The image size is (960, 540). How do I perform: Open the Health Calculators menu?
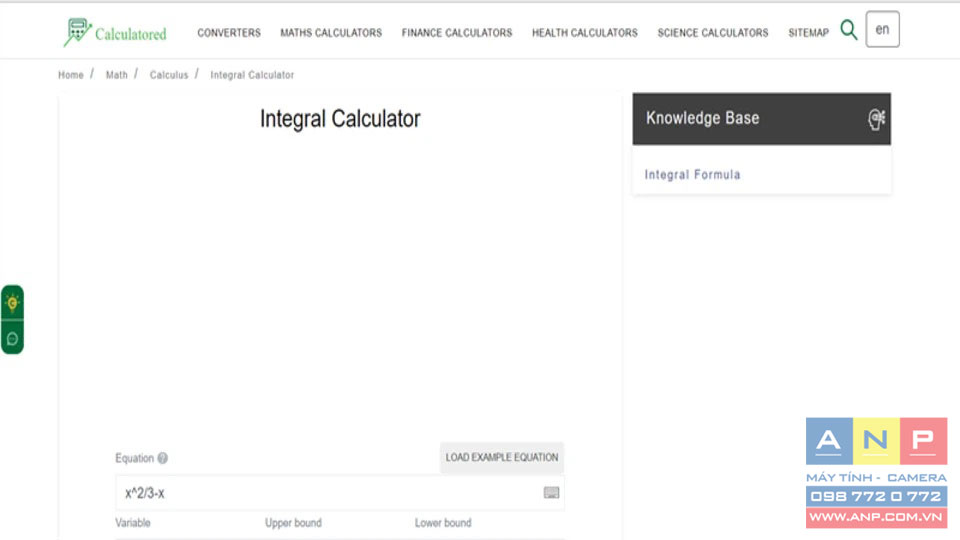click(585, 32)
